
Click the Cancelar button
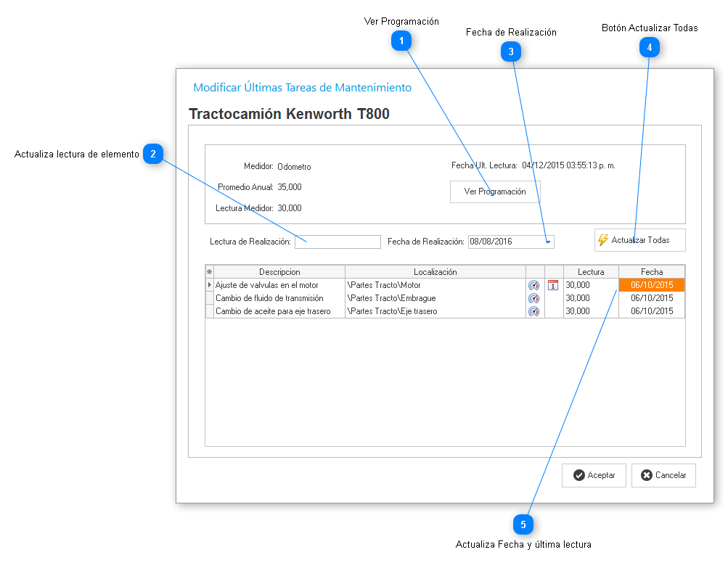coord(663,475)
